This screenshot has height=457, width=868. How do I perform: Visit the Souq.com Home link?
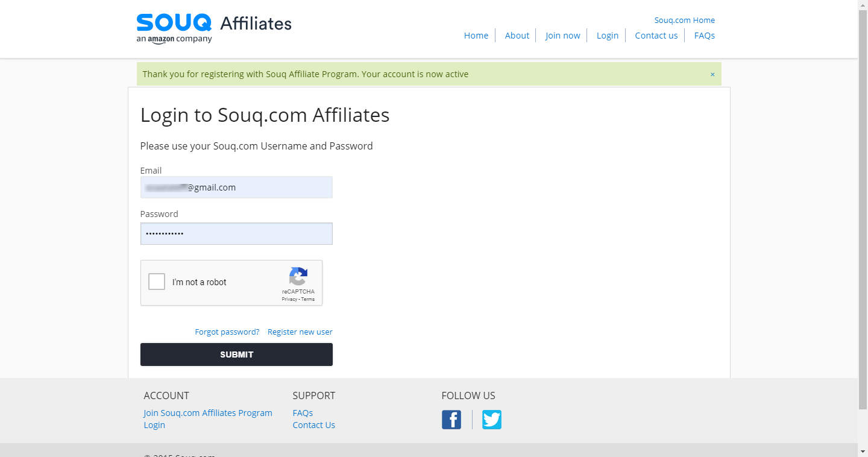click(685, 20)
